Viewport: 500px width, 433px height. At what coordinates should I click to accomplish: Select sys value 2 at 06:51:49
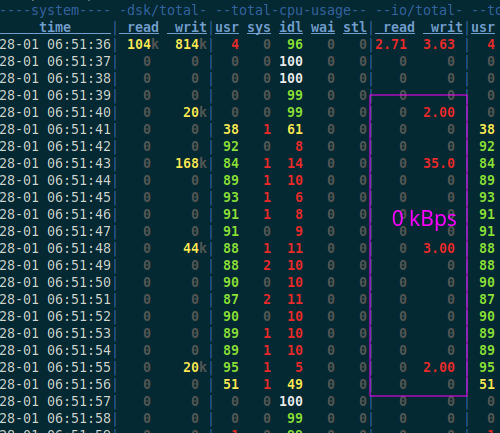(267, 265)
